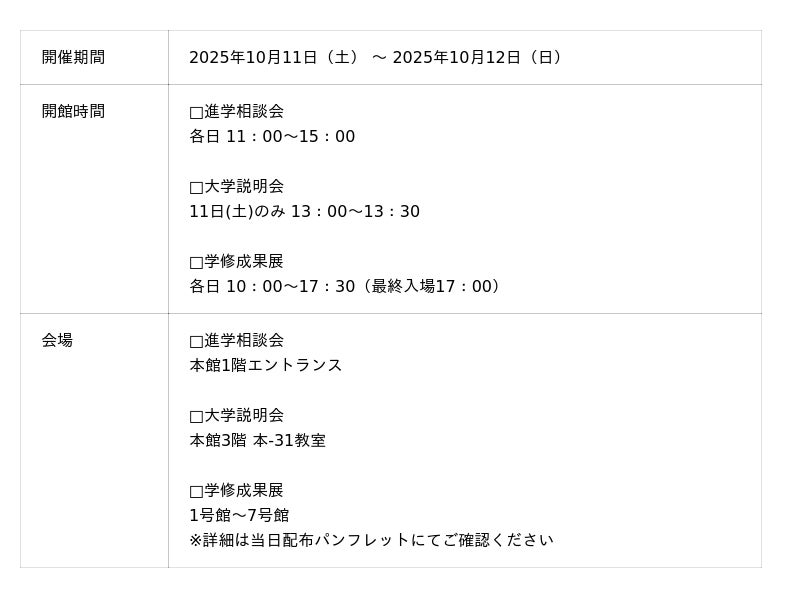Click the 各日 11：00〜15：00 time text

(272, 137)
